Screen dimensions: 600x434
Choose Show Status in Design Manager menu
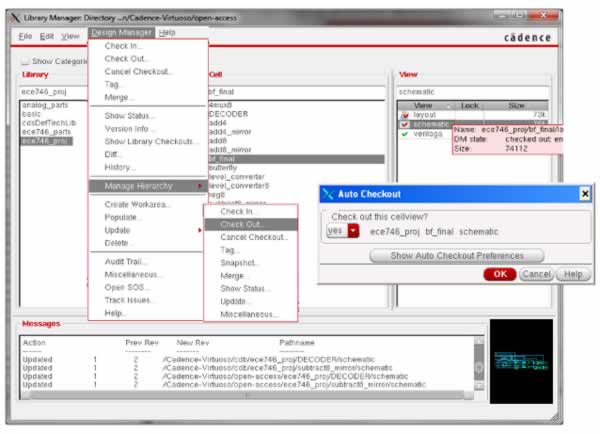[129, 116]
